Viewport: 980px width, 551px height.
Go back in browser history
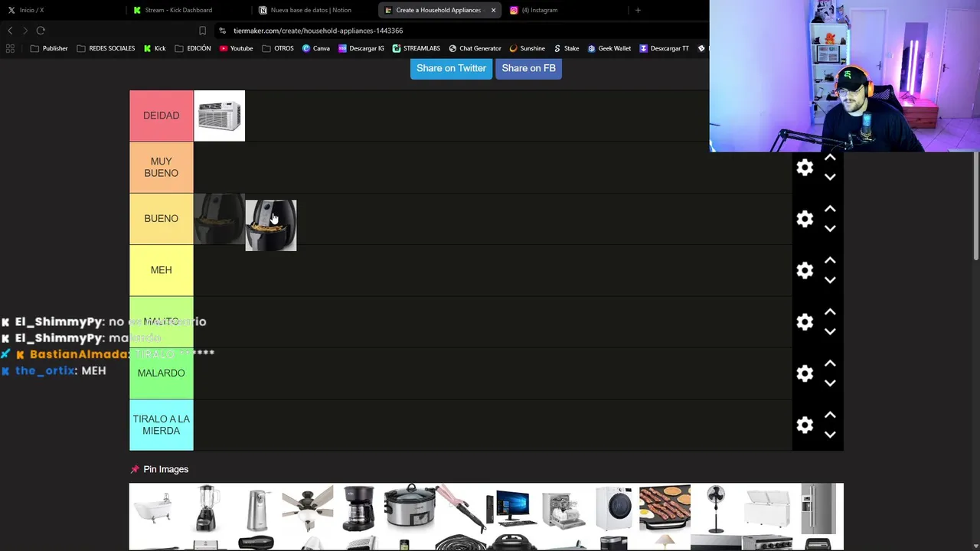pos(10,31)
